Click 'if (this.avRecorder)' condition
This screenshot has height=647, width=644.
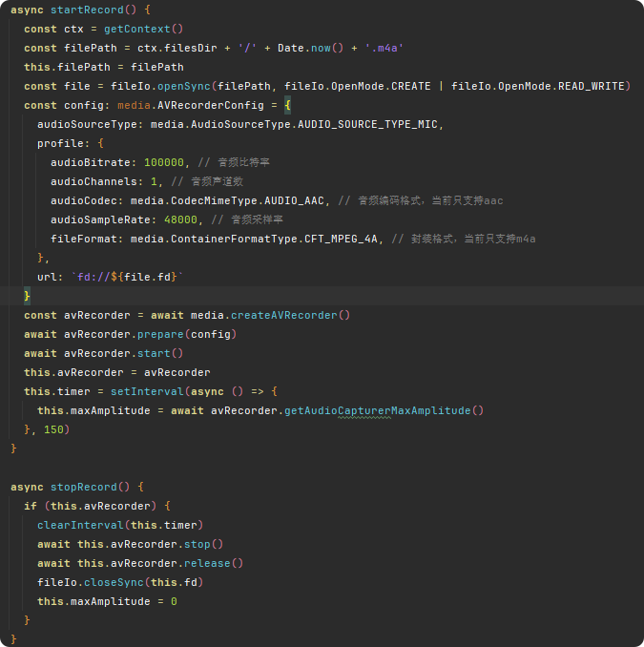(91, 506)
